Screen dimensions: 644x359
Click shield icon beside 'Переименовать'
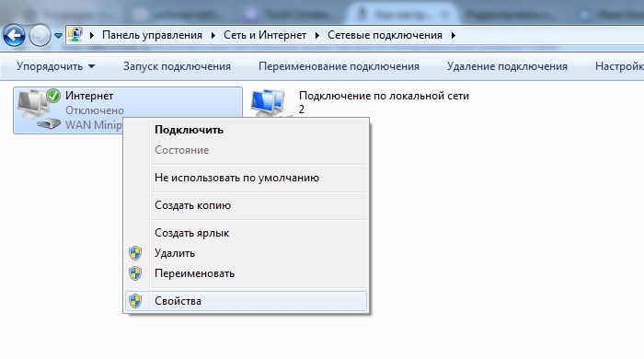135,273
